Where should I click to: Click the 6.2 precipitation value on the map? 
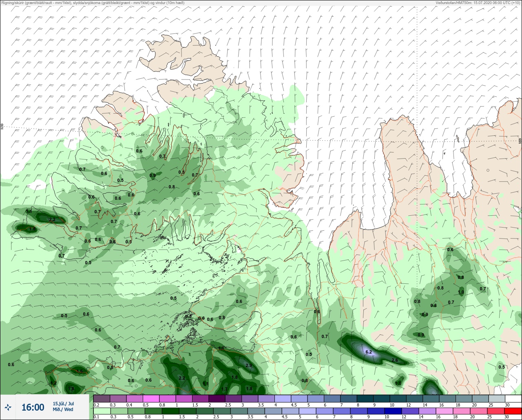(x=369, y=352)
